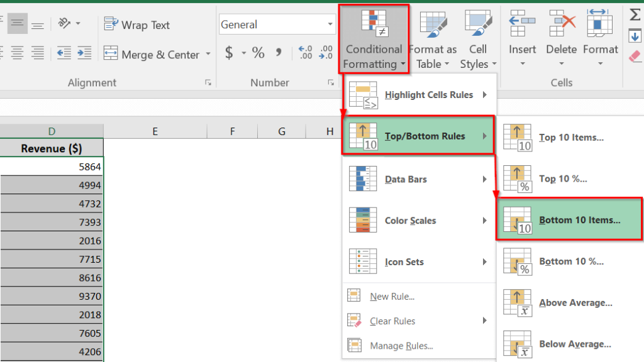The width and height of the screenshot is (644, 362).
Task: Open Highlight Cells Rules submenu
Action: point(418,94)
